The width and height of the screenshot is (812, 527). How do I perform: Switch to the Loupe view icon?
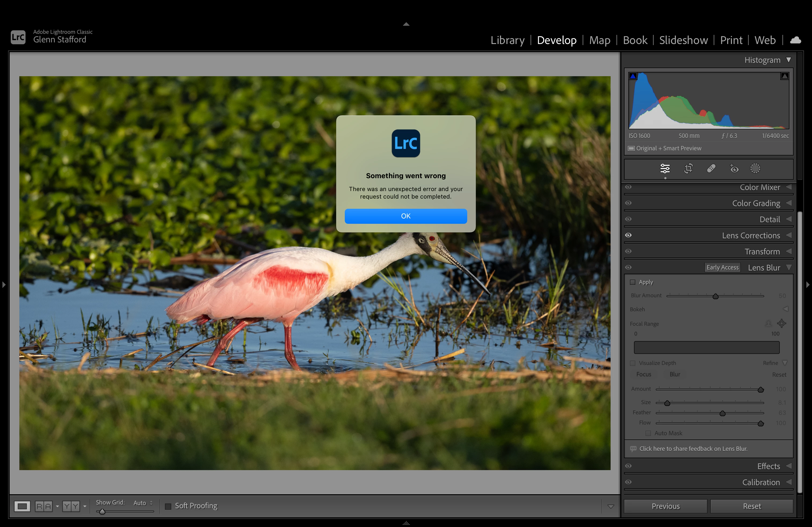pos(22,506)
